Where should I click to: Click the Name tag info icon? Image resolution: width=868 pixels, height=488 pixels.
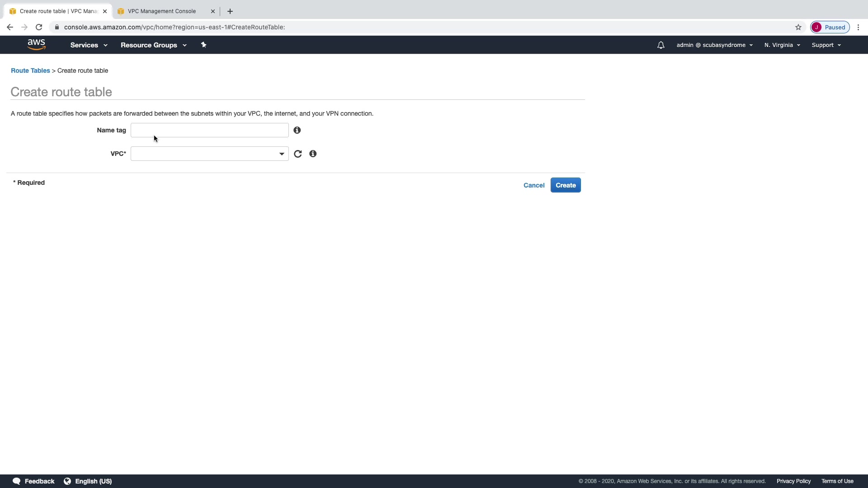pos(297,130)
